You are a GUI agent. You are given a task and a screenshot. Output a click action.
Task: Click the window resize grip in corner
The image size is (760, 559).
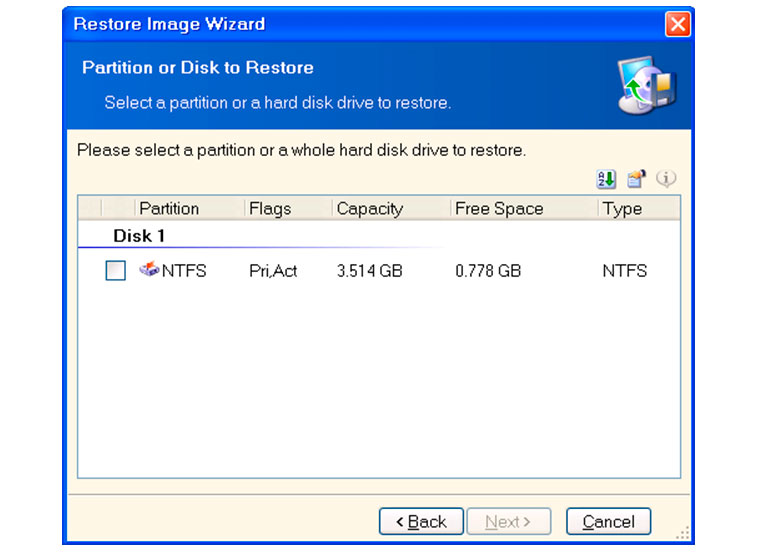click(682, 533)
